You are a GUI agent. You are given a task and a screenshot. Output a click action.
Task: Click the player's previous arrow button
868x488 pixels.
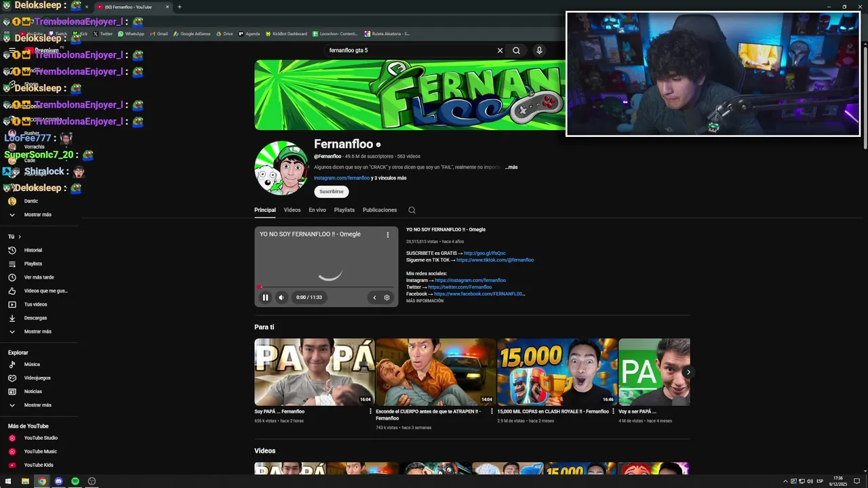[374, 297]
